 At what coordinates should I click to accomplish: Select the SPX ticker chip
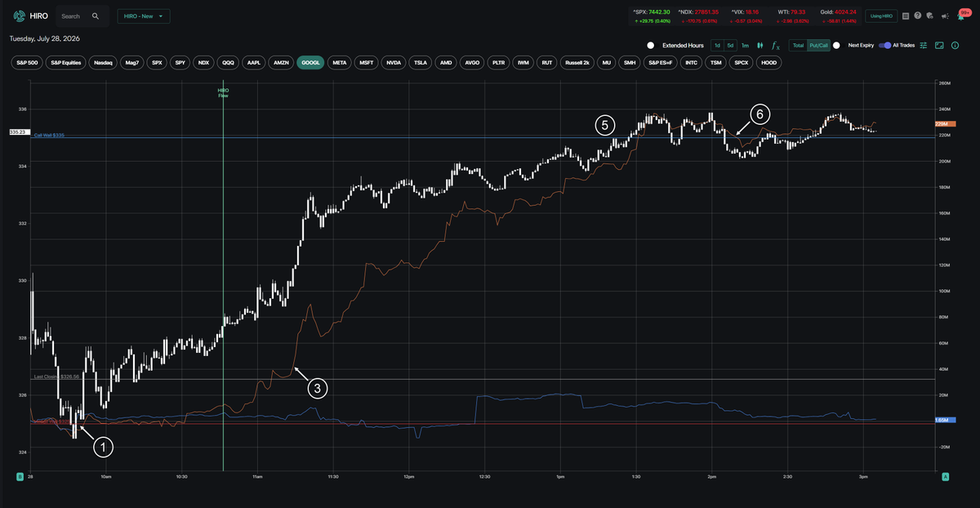(158, 62)
